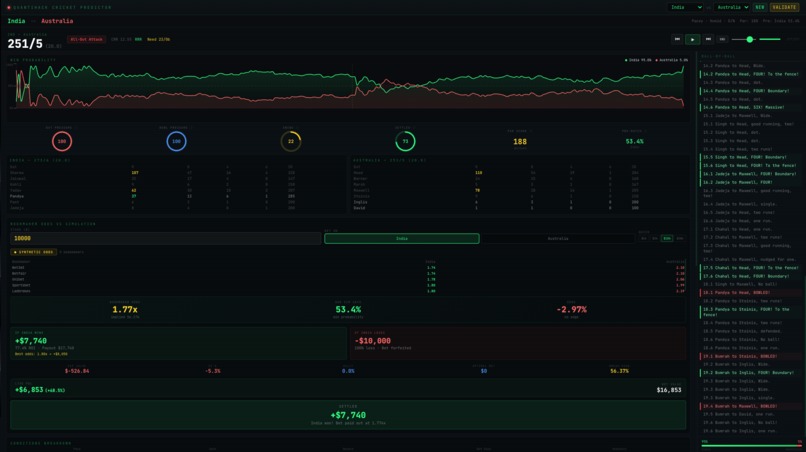Click the 251/5 score
Image resolution: width=806 pixels, height=452 pixels.
pyautogui.click(x=25, y=44)
